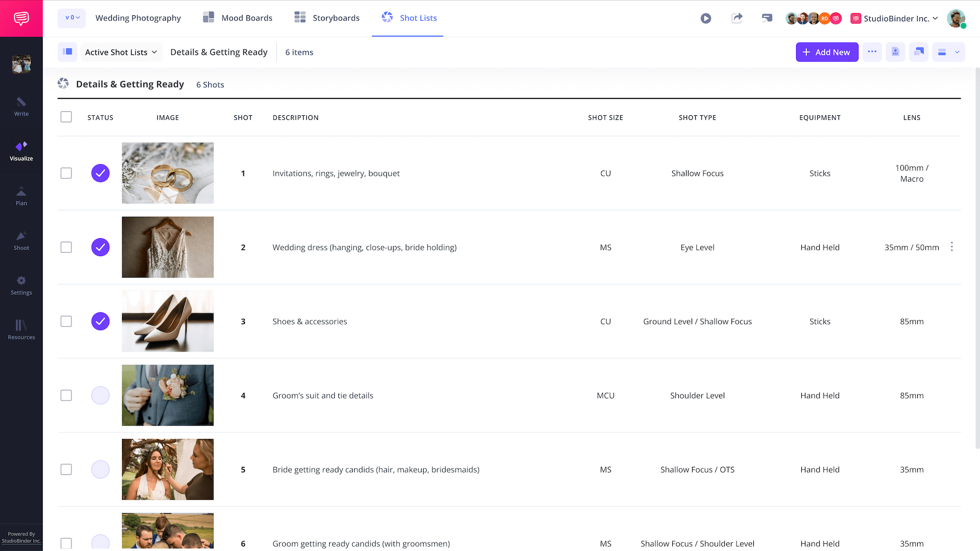Viewport: 980px width, 551px height.
Task: Toggle the sidebar panel icon
Action: [x=67, y=52]
